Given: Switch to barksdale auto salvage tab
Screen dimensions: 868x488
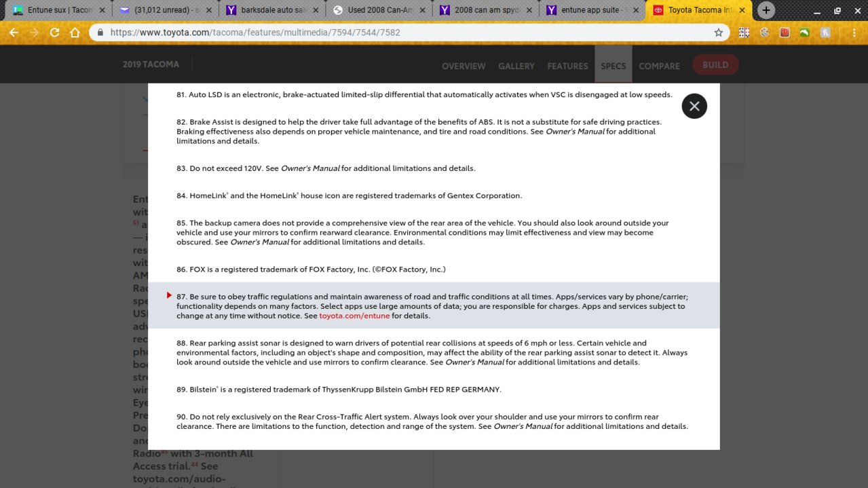Looking at the screenshot, I should tap(271, 10).
